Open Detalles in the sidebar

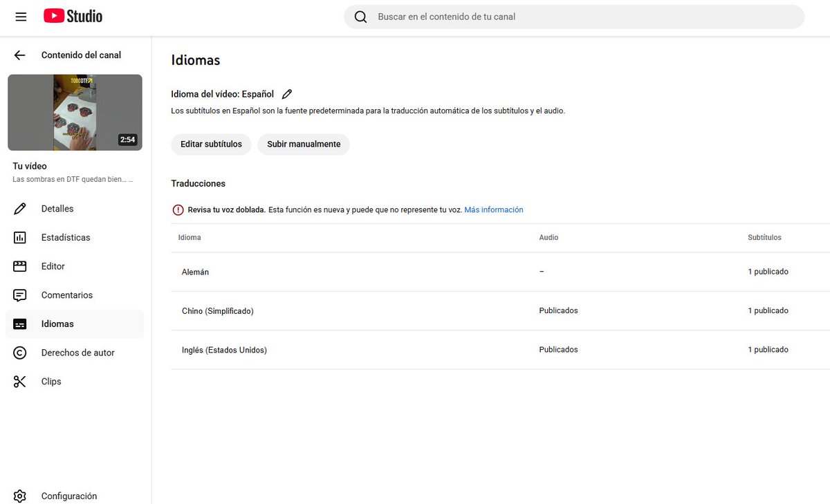(75, 209)
